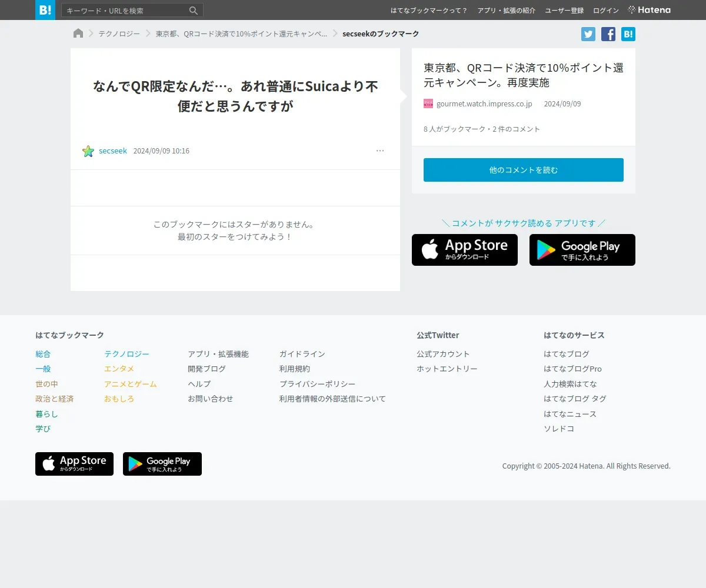Open the large Google Play badge
Viewport: 706px width, 588px height.
coord(582,250)
